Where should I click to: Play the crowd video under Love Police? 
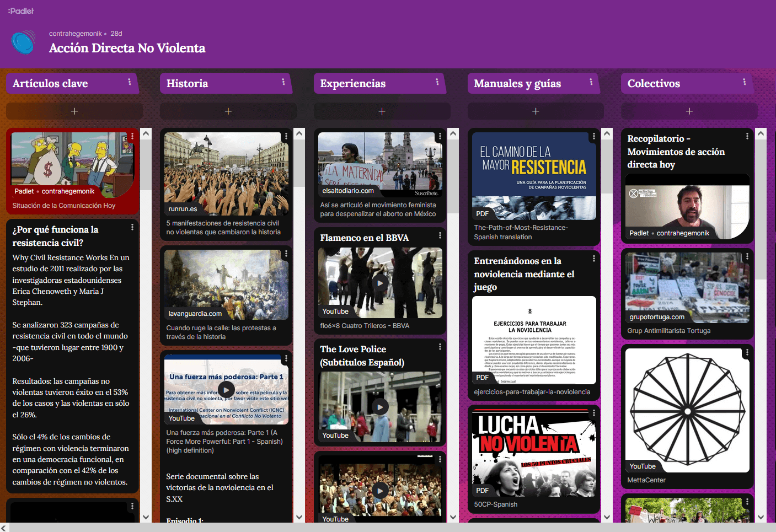pos(380,490)
